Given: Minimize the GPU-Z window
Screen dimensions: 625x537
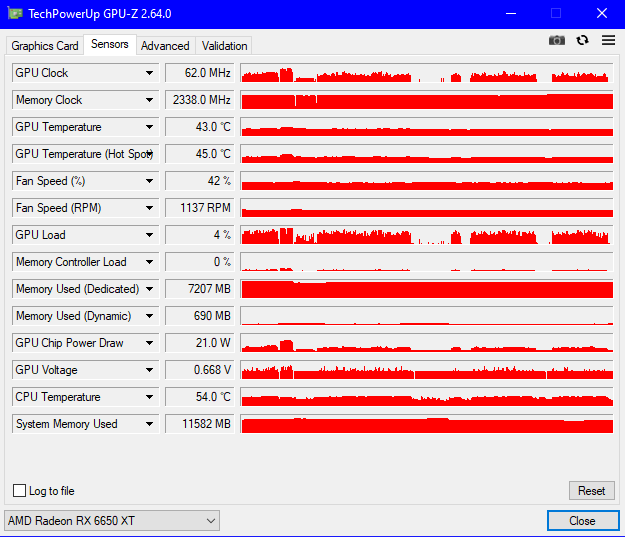Looking at the screenshot, I should [511, 14].
